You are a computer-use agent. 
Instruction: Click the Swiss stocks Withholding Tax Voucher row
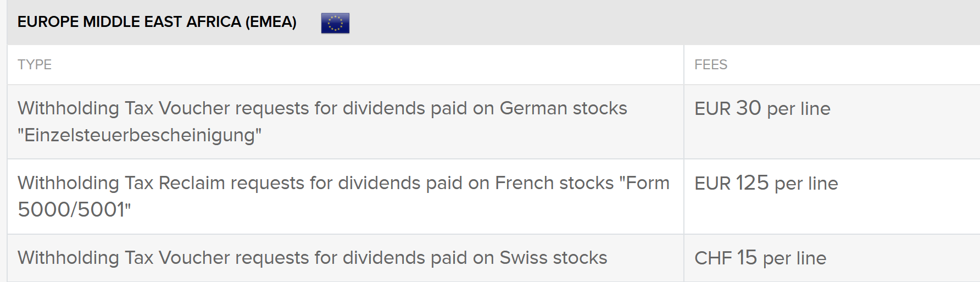pyautogui.click(x=312, y=258)
